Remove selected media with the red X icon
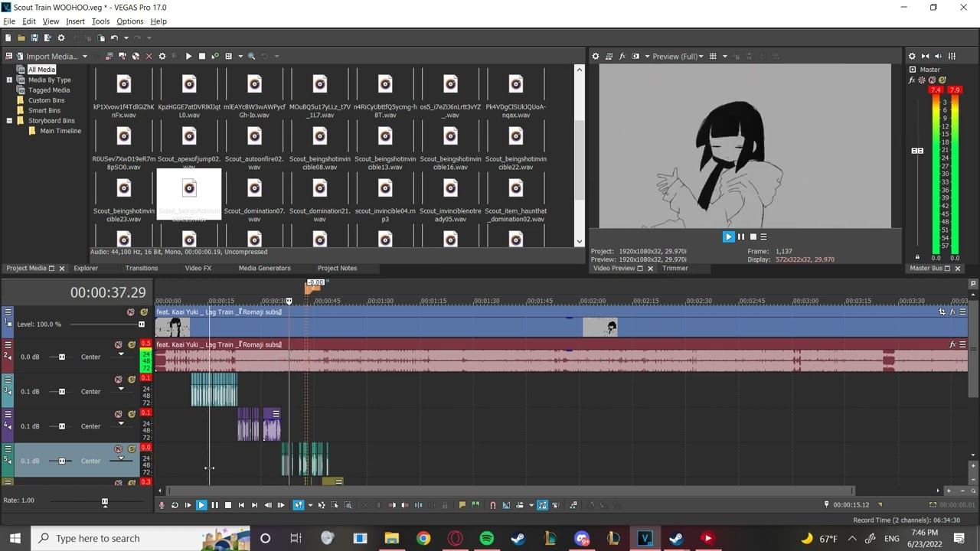 149,56
